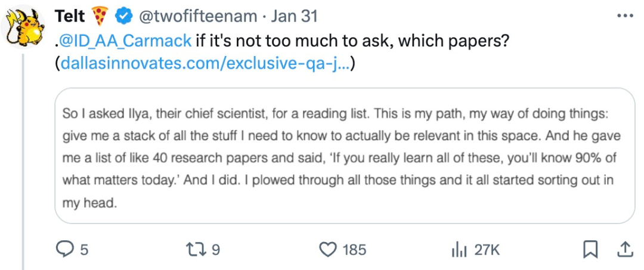Open the @ID_AA_Carmack mention
The width and height of the screenshot is (644, 270).
126,41
